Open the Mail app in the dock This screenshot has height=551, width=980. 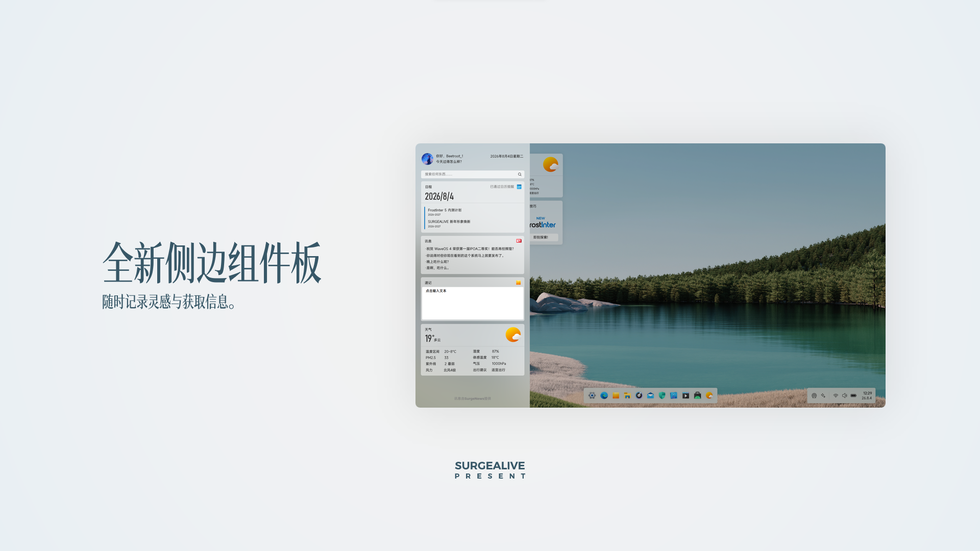pos(650,395)
